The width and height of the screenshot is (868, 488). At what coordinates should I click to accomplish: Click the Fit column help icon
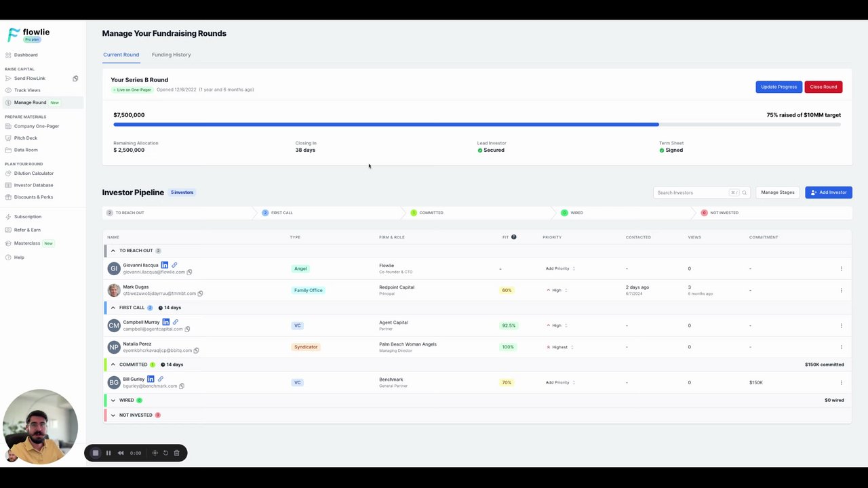coord(513,237)
